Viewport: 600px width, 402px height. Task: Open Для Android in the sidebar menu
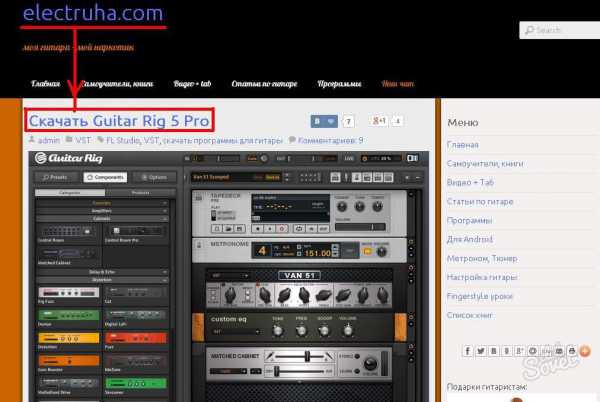470,239
